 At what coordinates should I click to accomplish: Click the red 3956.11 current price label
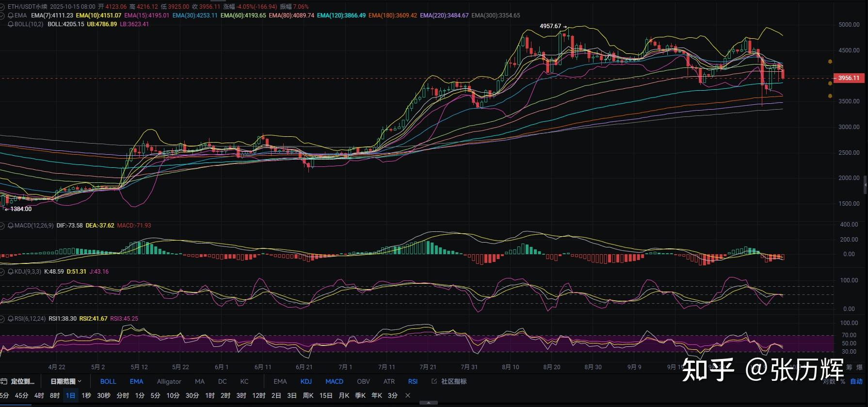[848, 78]
